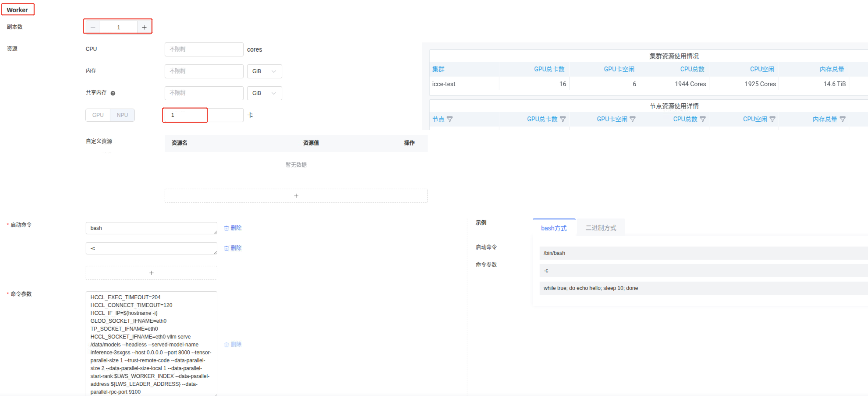Increase the replica count with plus
Image resolution: width=868 pixels, height=397 pixels.
point(144,27)
